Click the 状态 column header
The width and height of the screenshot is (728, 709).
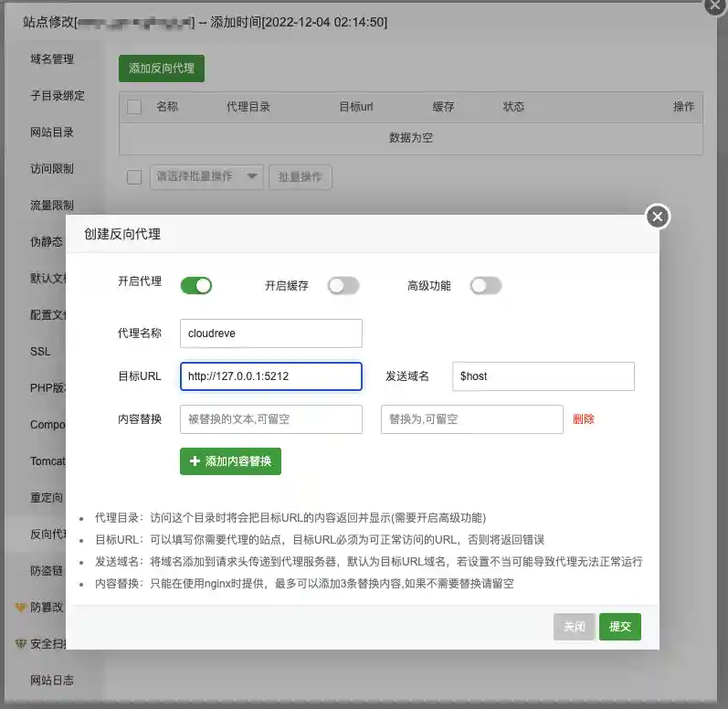click(x=513, y=107)
